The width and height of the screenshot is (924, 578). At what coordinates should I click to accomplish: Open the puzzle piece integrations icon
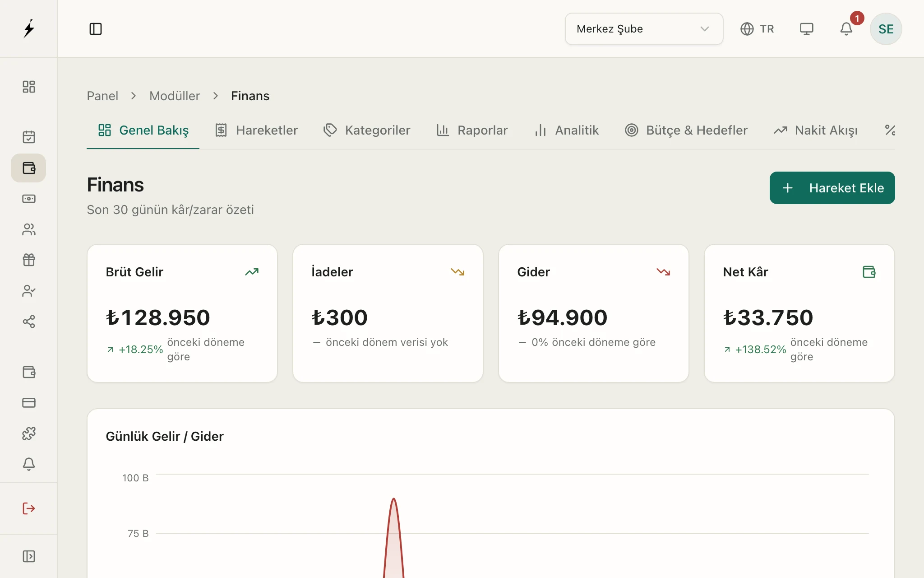(29, 433)
